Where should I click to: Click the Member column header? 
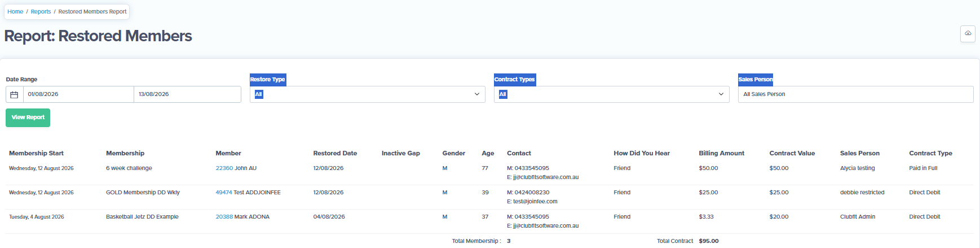click(228, 153)
